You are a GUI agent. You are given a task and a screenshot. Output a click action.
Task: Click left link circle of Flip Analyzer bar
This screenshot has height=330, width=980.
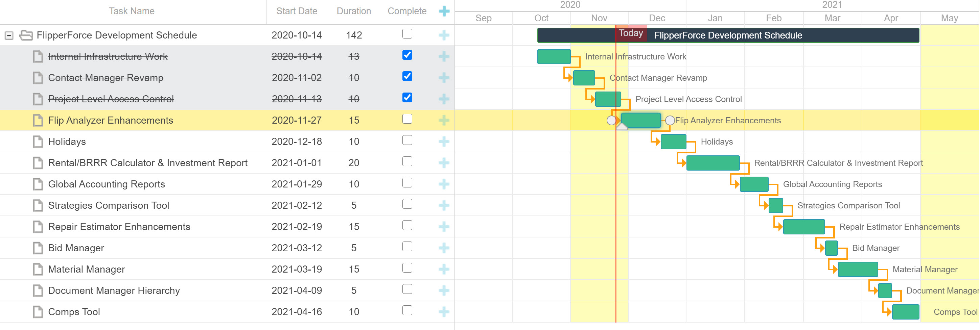(x=611, y=121)
